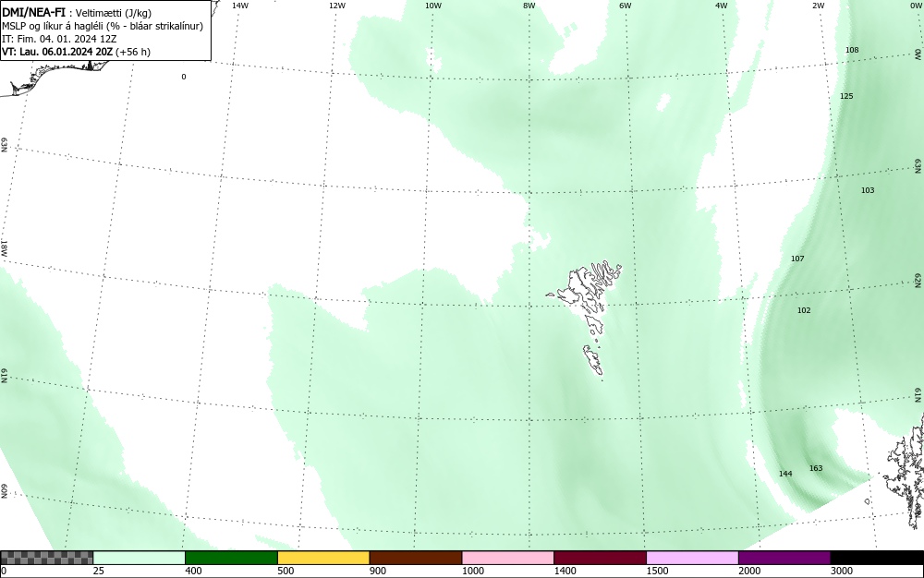Click the legend scale number 3000
The image size is (924, 578).
[x=842, y=571]
